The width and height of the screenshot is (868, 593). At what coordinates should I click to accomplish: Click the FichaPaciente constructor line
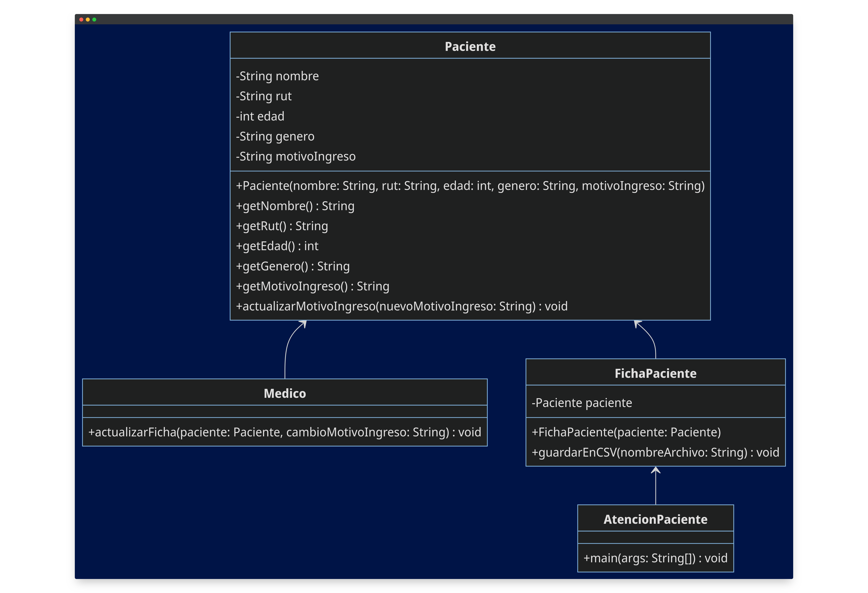click(x=626, y=432)
